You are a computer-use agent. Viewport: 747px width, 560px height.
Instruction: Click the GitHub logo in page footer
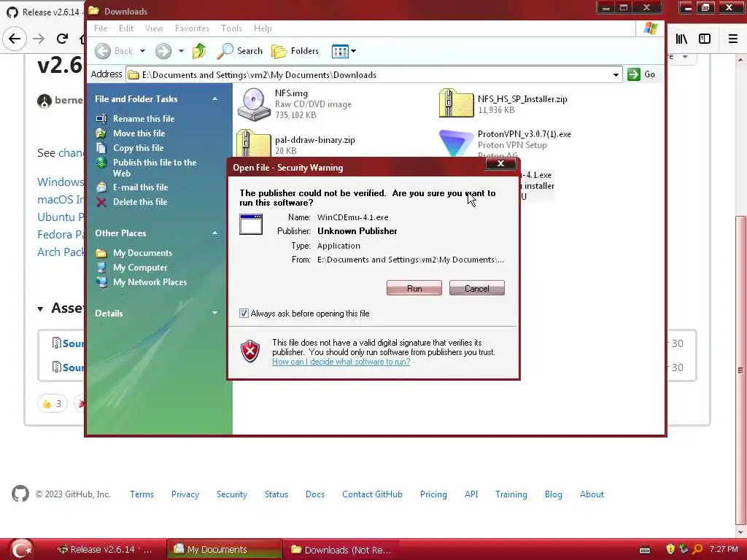(x=20, y=494)
